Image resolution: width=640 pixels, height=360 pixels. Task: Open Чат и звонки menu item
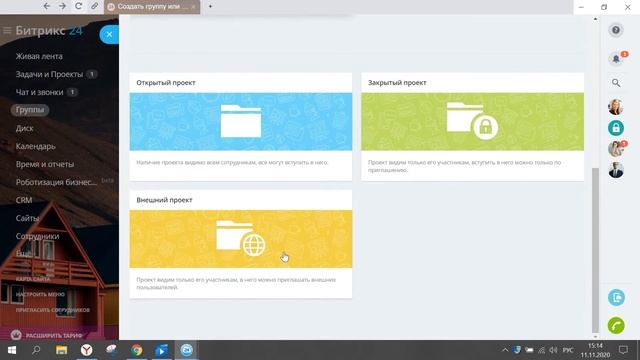click(x=39, y=92)
